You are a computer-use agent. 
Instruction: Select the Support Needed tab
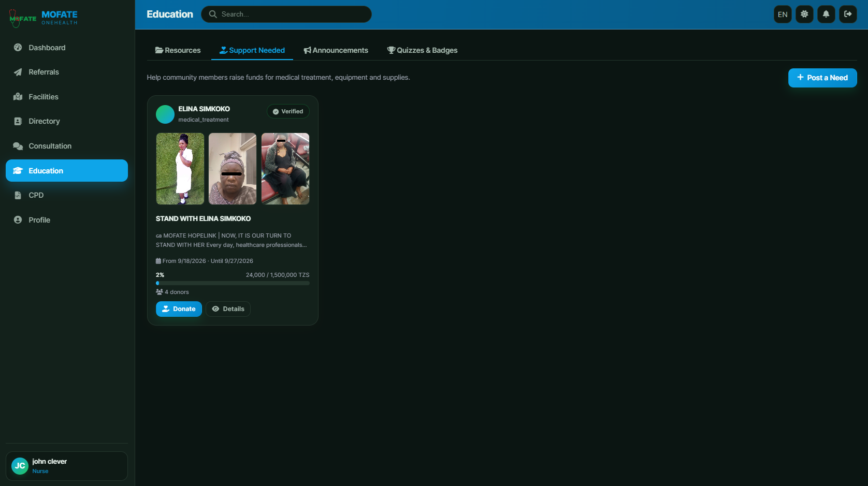pyautogui.click(x=252, y=50)
